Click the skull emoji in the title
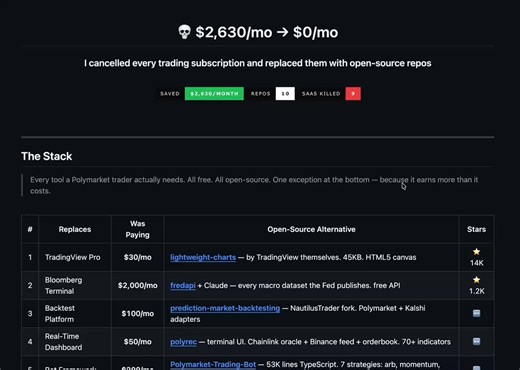The height and width of the screenshot is (370, 520). click(x=184, y=32)
